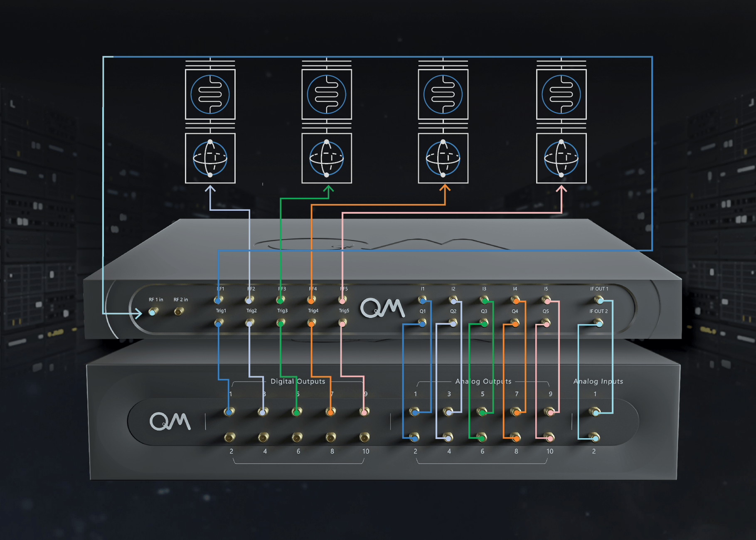
Task: Click the Trig5 connector port
Action: tap(342, 323)
